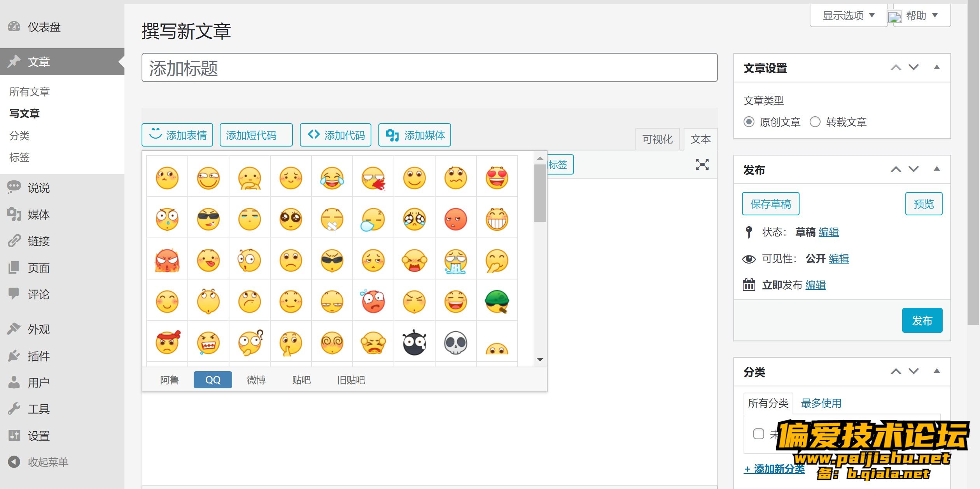
Task: Click the 添加代码 button
Action: [336, 135]
